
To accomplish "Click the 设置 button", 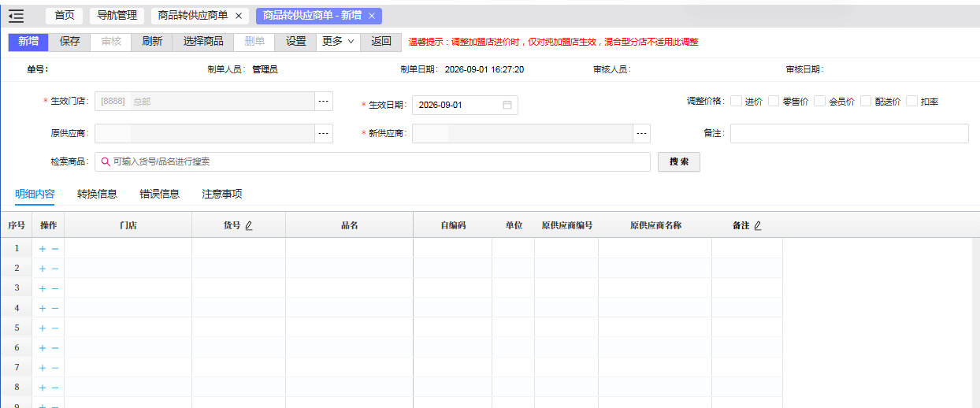I will click(x=296, y=42).
